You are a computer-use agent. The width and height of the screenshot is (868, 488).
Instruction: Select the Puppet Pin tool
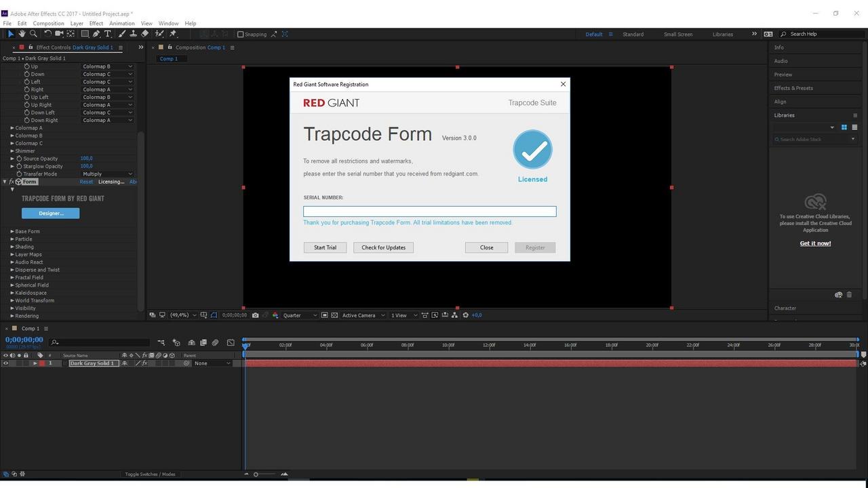pos(173,34)
